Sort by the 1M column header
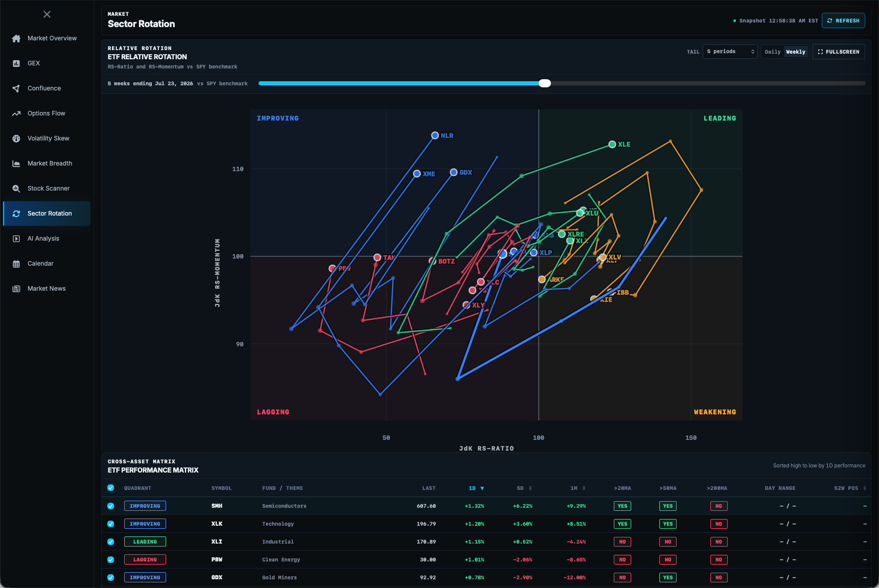This screenshot has width=879, height=588. coord(578,488)
